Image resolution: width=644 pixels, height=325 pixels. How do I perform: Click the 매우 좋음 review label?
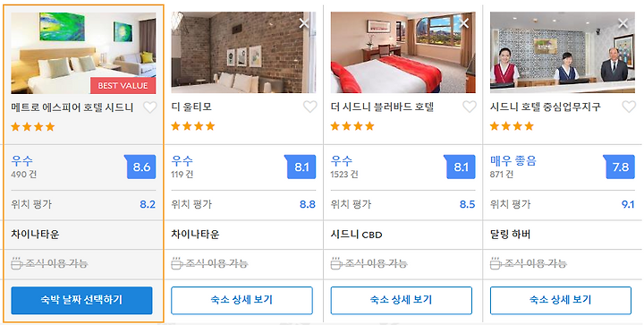coord(513,160)
